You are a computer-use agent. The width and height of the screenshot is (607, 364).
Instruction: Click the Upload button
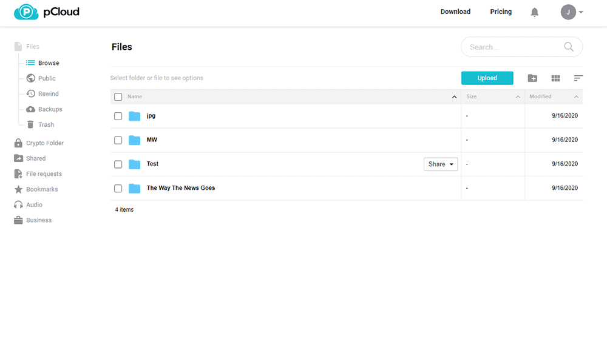click(487, 78)
